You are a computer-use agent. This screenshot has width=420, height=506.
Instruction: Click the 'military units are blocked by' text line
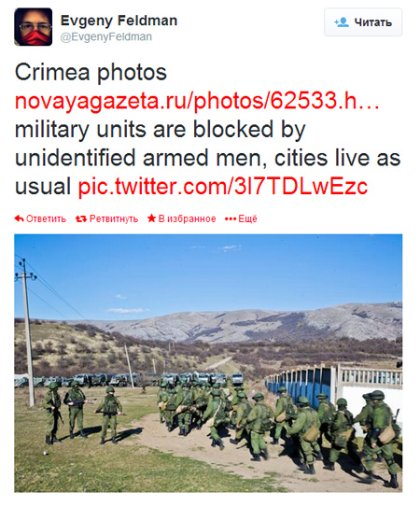tap(160, 130)
